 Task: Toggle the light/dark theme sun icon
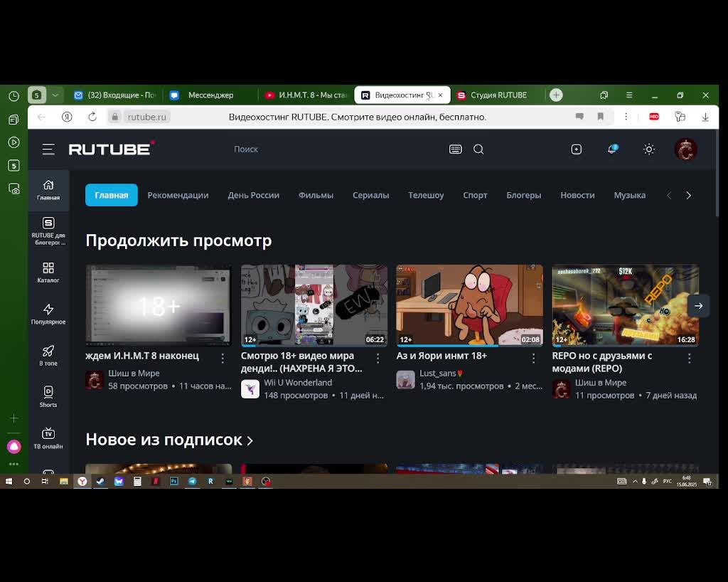[x=649, y=149]
